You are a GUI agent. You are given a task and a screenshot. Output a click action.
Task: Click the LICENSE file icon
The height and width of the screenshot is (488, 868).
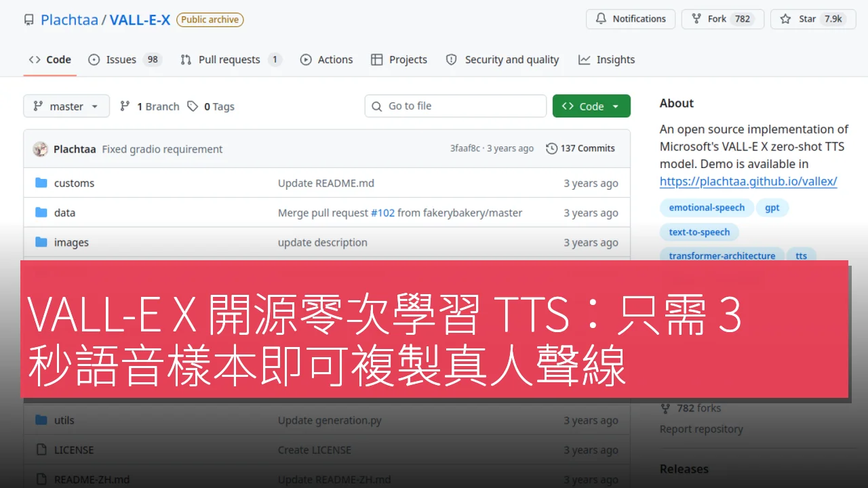coord(41,450)
